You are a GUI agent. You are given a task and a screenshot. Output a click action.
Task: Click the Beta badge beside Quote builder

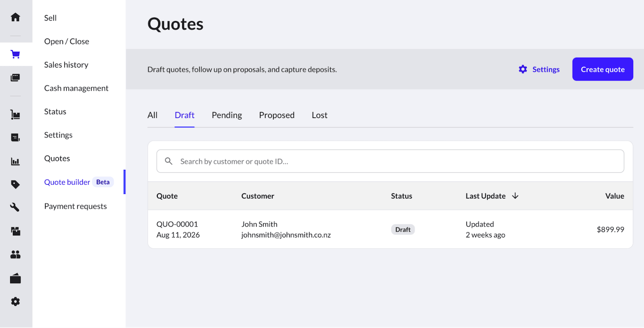pos(103,182)
